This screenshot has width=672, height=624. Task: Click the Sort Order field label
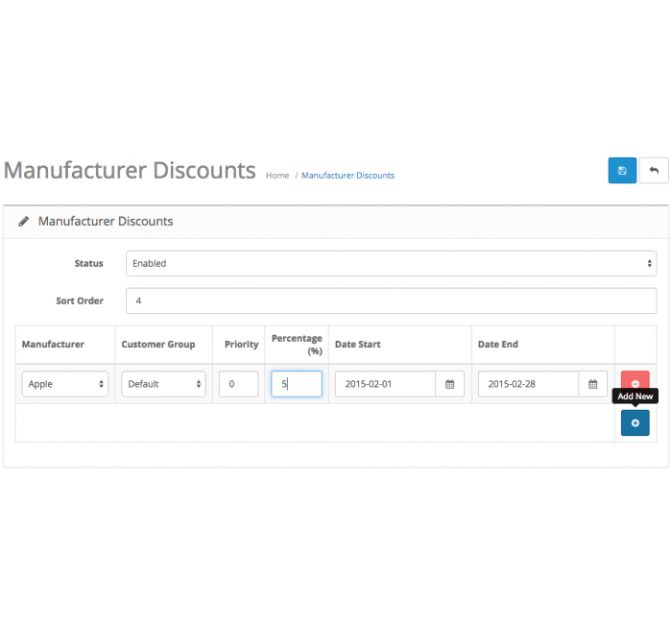coord(80,300)
